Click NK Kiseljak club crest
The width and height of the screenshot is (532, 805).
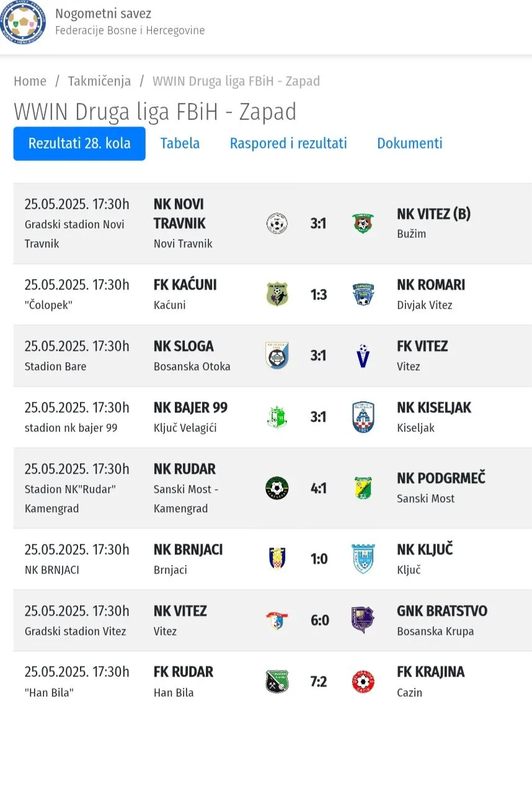click(x=363, y=417)
